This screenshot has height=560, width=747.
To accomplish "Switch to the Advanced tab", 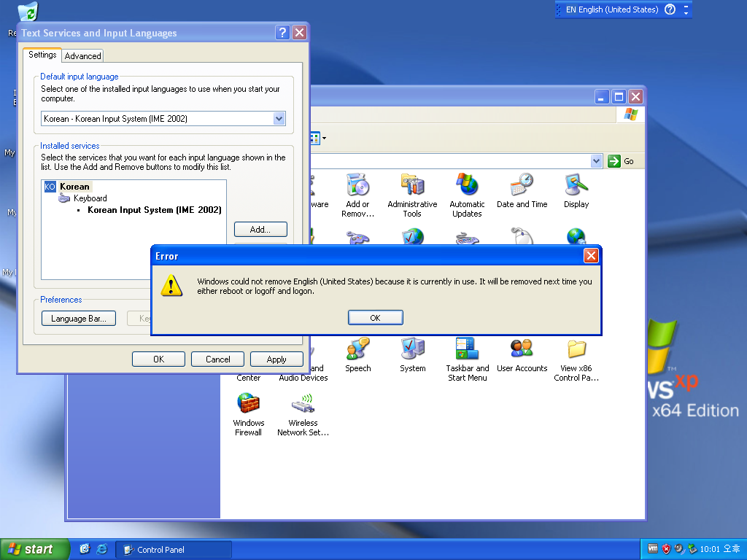I will [83, 55].
